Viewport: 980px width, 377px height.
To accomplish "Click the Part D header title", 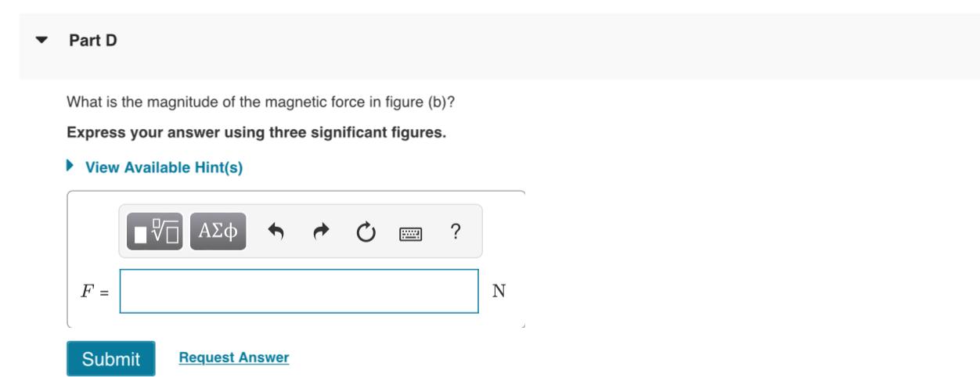I will click(x=93, y=41).
